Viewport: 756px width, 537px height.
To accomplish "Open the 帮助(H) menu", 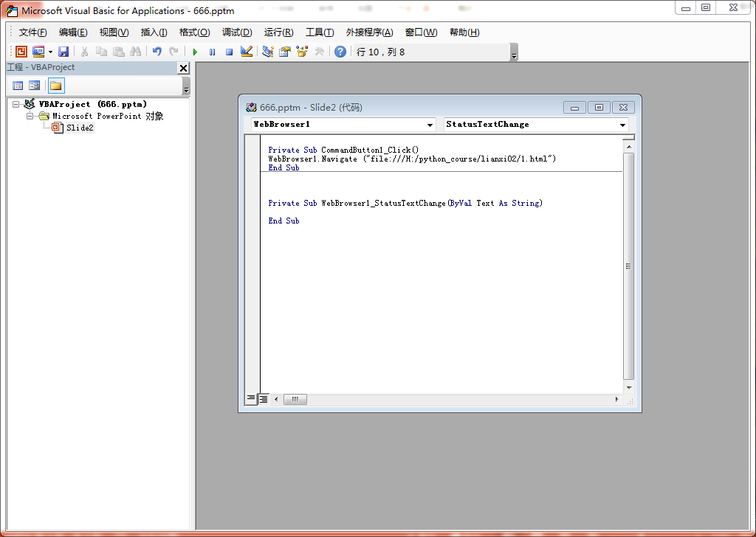I will click(x=464, y=32).
